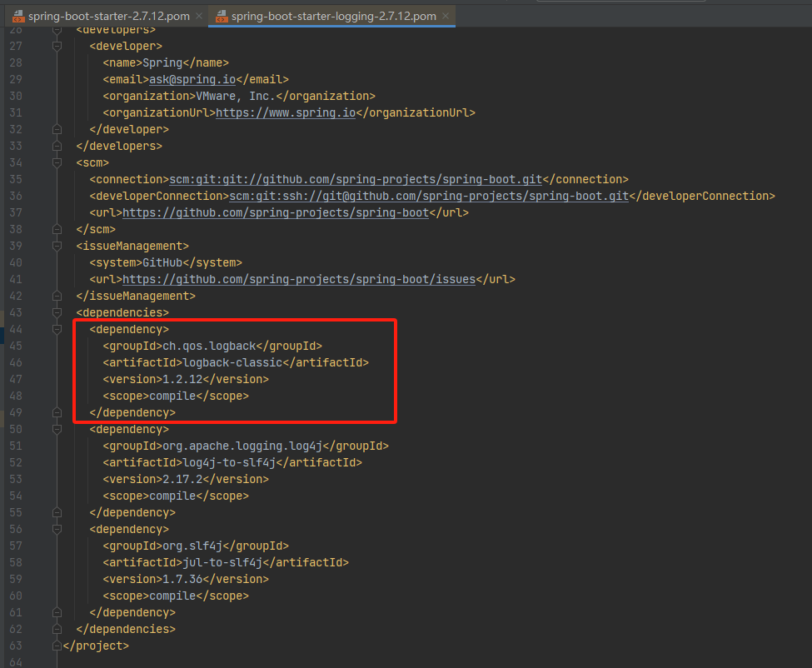Viewport: 812px width, 668px height.
Task: Click the GitHub system text
Action: (162, 262)
